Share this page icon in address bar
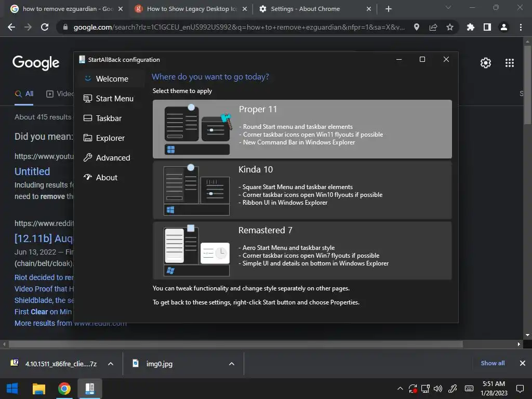The width and height of the screenshot is (532, 399). pyautogui.click(x=433, y=27)
